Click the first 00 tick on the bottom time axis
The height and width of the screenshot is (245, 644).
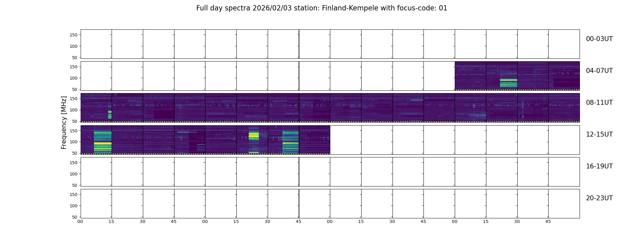click(x=80, y=221)
